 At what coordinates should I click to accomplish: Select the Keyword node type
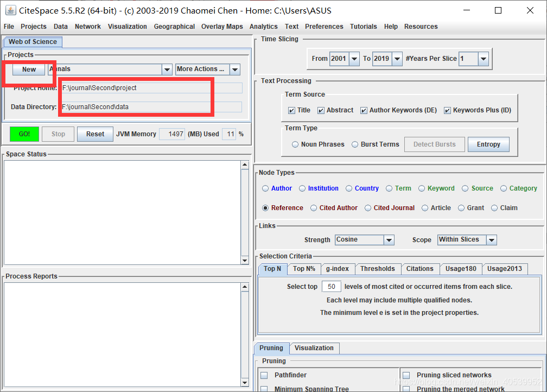click(422, 188)
